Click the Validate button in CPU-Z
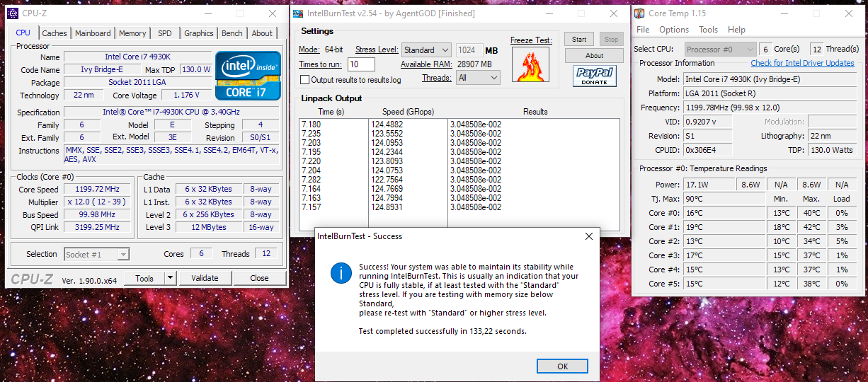Screen dimensions: 868x382 click(x=205, y=278)
